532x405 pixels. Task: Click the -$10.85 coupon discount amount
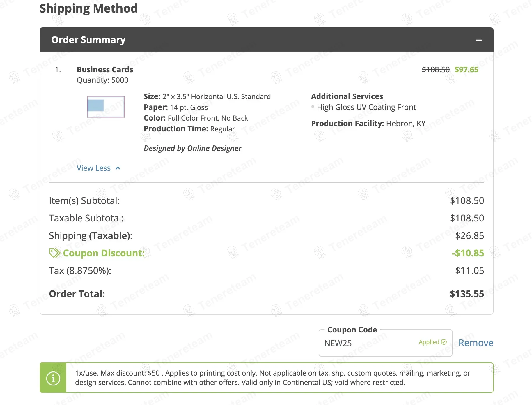[x=468, y=253]
